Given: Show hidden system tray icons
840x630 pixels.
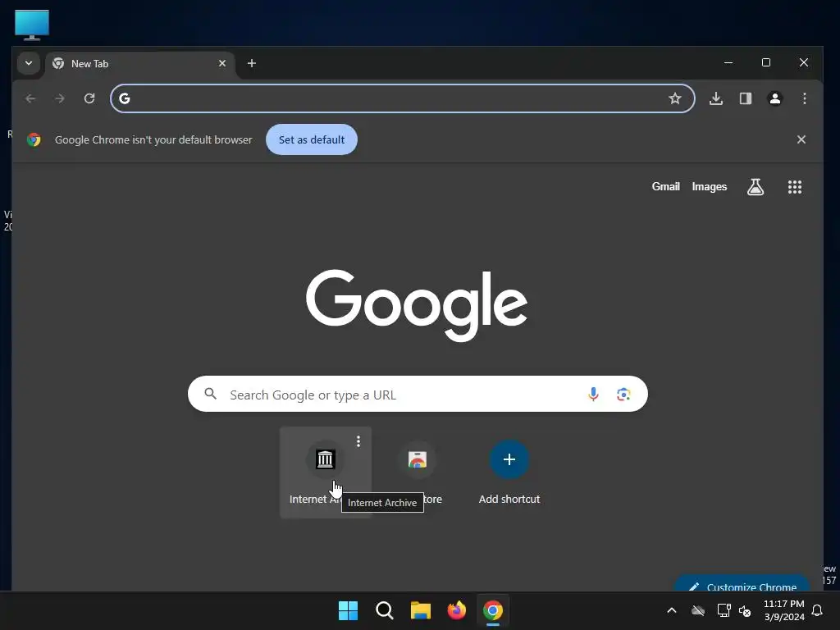Looking at the screenshot, I should (x=672, y=610).
